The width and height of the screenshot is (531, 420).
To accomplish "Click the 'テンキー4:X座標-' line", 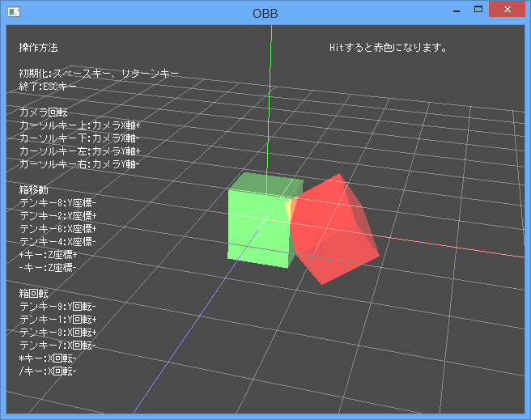I will [58, 242].
